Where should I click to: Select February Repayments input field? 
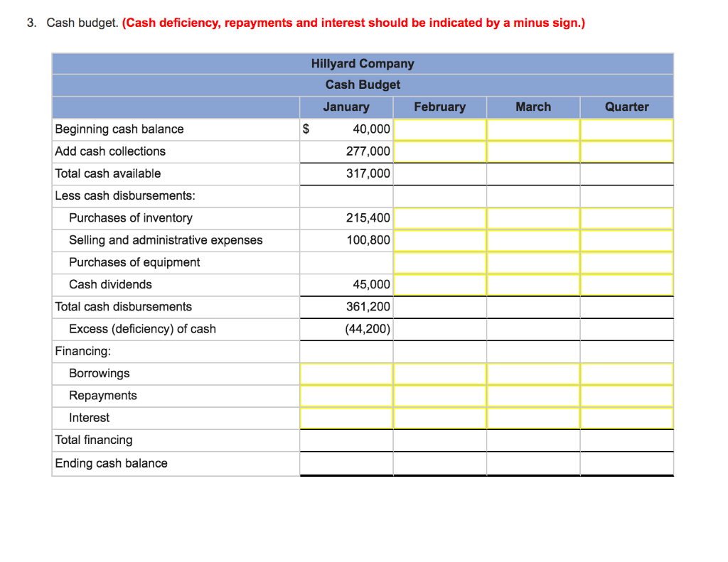click(x=439, y=396)
